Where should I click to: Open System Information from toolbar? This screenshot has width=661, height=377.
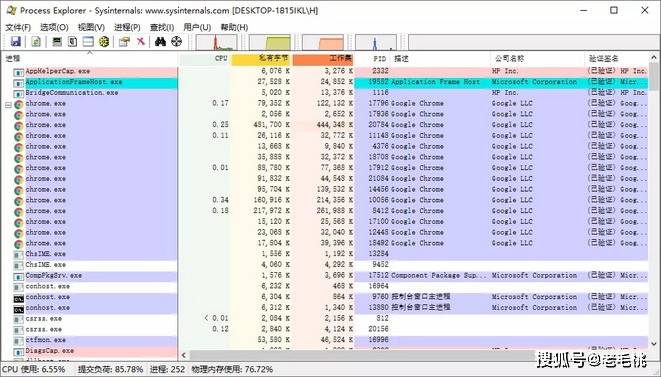coord(57,41)
